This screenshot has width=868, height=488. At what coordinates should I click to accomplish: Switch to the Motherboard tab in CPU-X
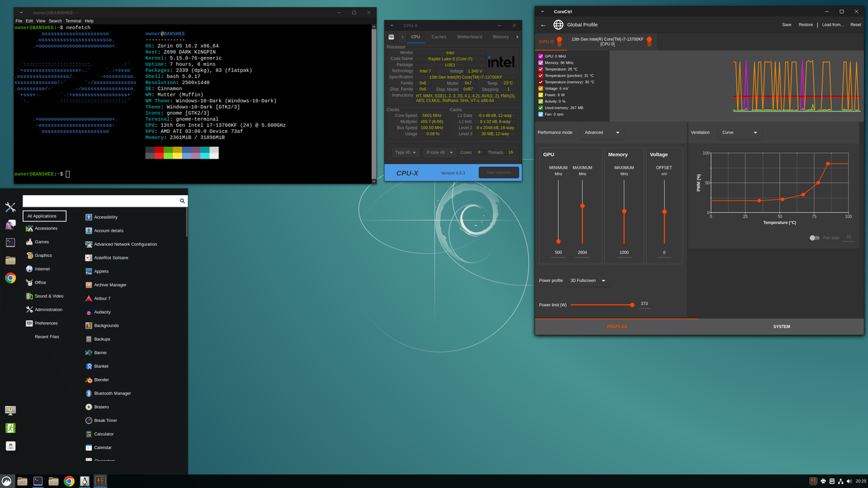(469, 37)
